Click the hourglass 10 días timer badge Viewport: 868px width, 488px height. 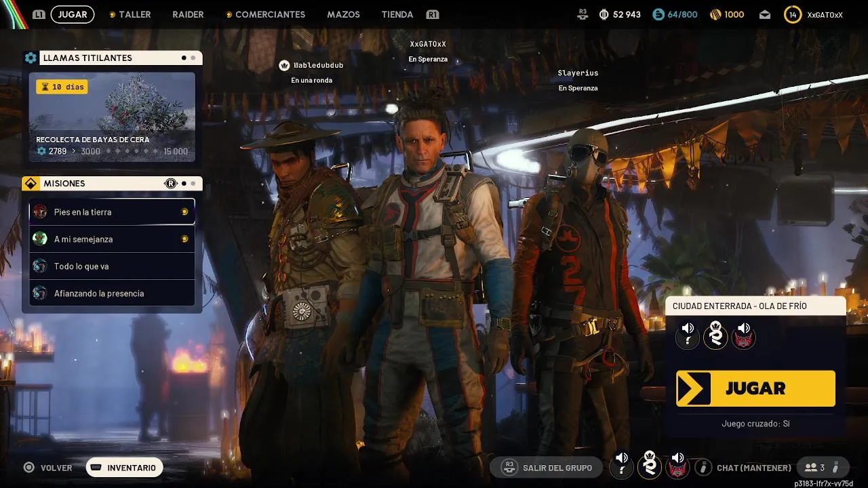click(62, 87)
